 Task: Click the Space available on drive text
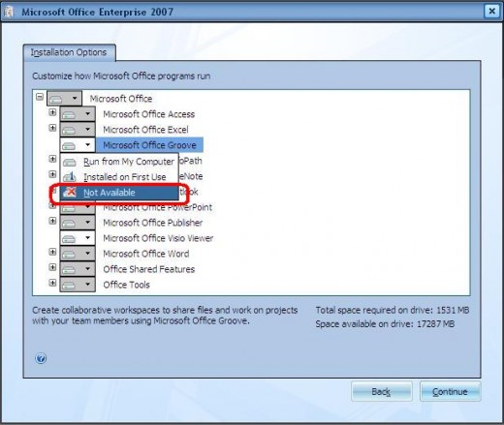(x=385, y=323)
